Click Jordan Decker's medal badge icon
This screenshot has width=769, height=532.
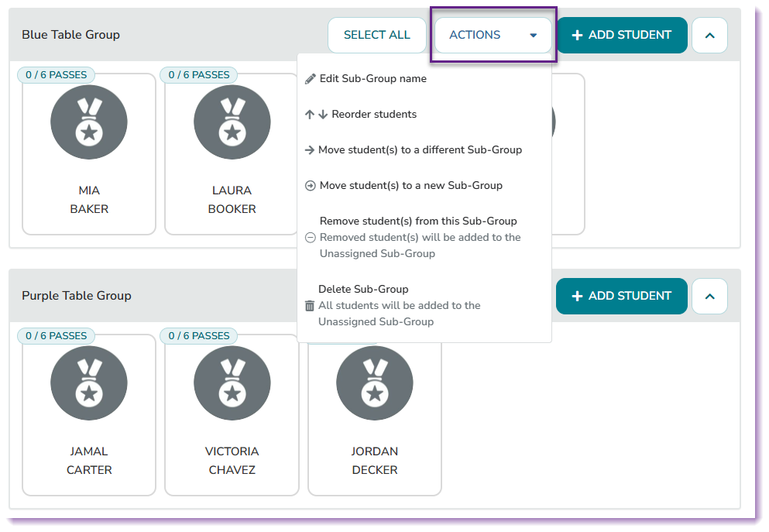point(375,383)
